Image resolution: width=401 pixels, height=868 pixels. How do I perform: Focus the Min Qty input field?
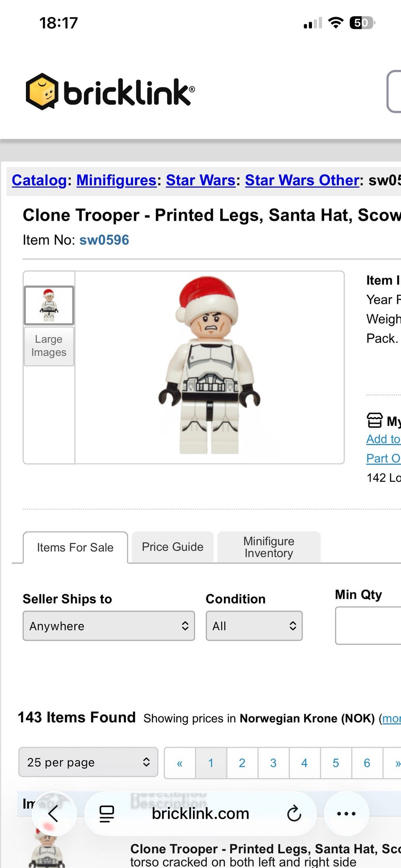pos(368,626)
